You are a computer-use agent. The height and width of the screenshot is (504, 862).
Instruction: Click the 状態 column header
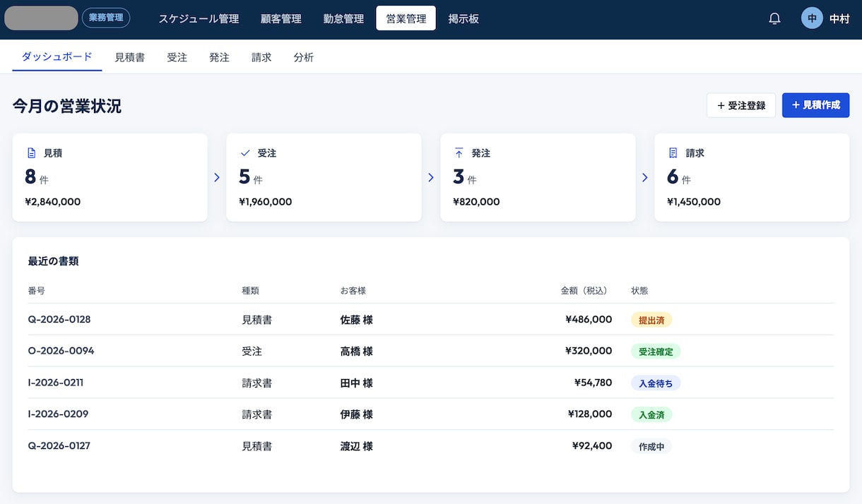click(x=639, y=291)
